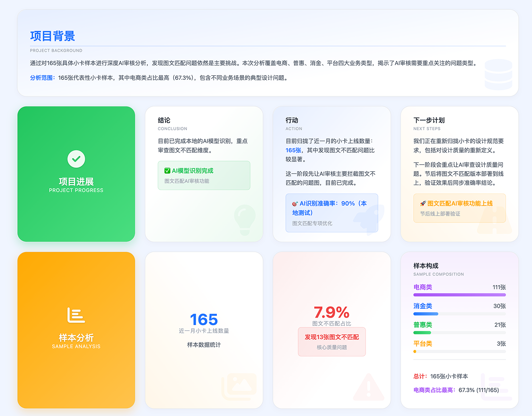Screen dimensions: 532x416
Task: Click the orange 平台类 progress bar
Action: [415, 352]
